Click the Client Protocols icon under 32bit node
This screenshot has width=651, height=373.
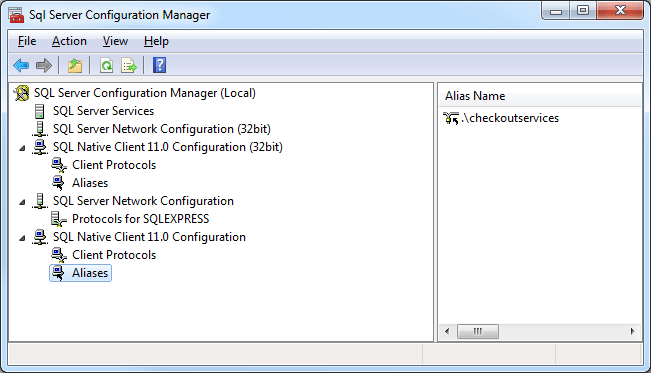tap(59, 165)
